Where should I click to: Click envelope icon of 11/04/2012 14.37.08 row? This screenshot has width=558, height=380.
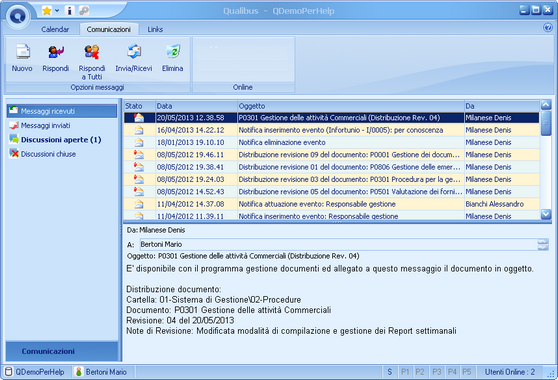pyautogui.click(x=139, y=204)
